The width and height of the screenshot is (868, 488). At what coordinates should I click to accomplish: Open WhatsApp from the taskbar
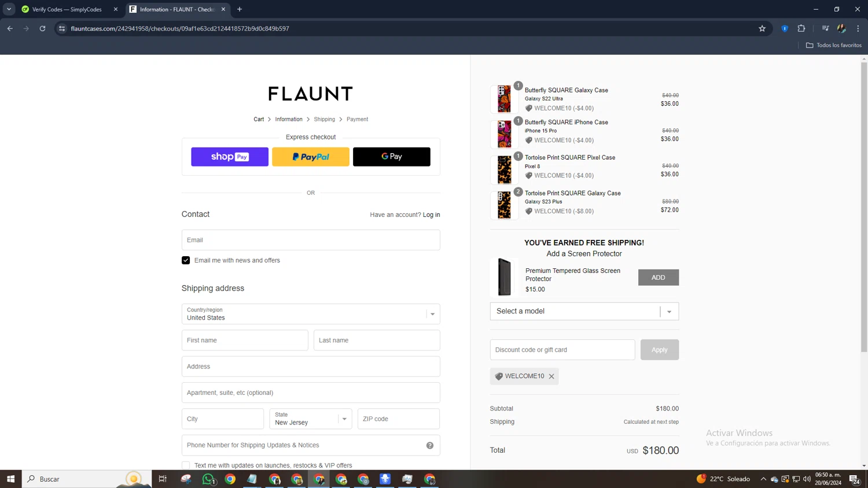208,479
